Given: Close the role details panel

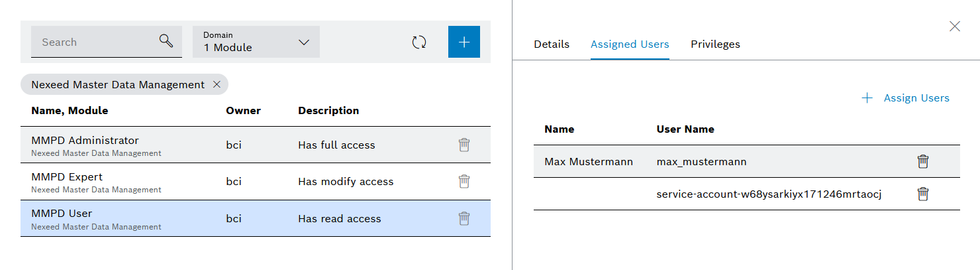Looking at the screenshot, I should pos(954,27).
